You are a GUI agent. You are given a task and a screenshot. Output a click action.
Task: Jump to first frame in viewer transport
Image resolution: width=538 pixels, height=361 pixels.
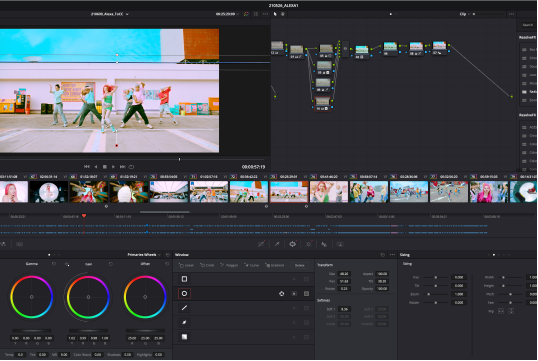[86, 167]
